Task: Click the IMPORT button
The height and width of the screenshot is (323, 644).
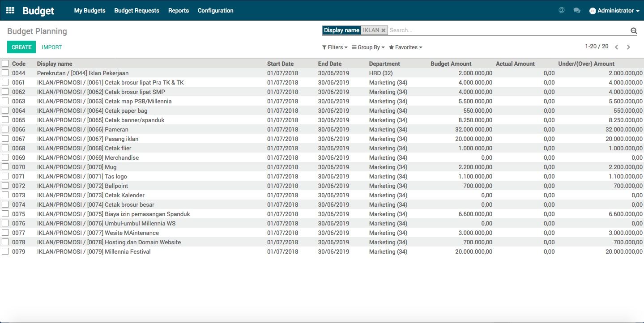Action: pos(52,47)
